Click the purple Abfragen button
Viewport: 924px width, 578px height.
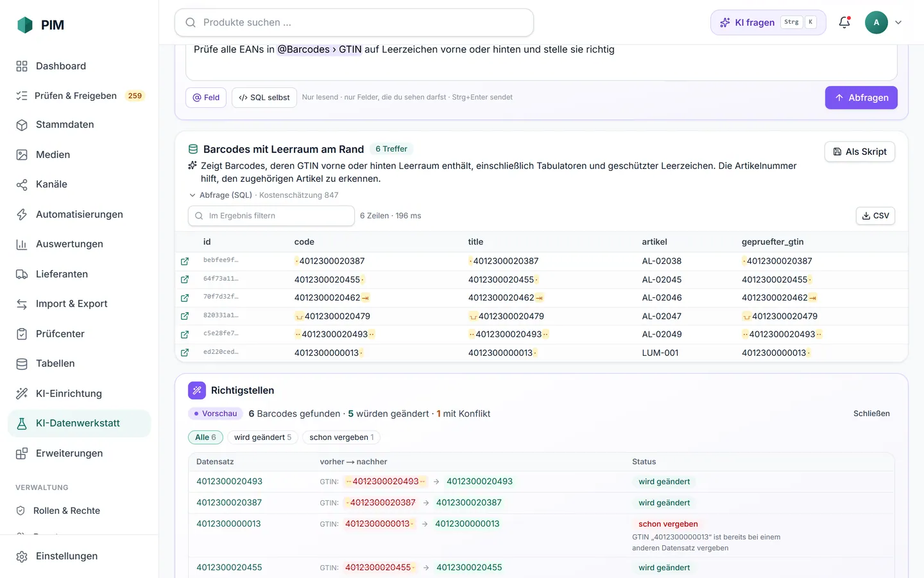pyautogui.click(x=861, y=98)
